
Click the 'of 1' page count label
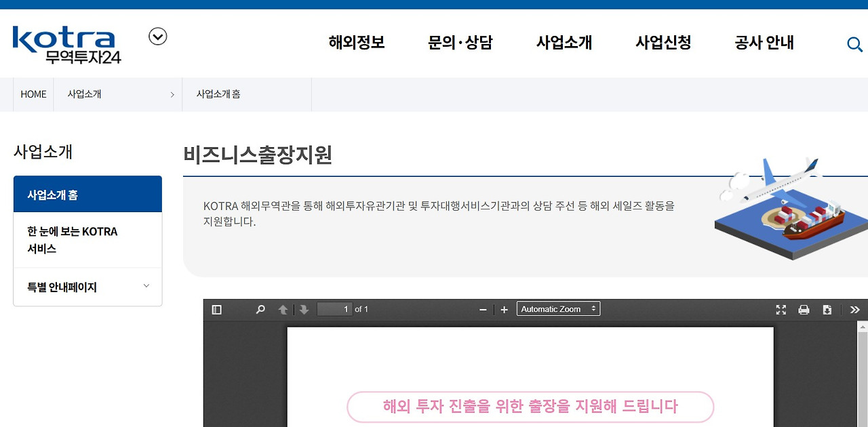coord(361,309)
